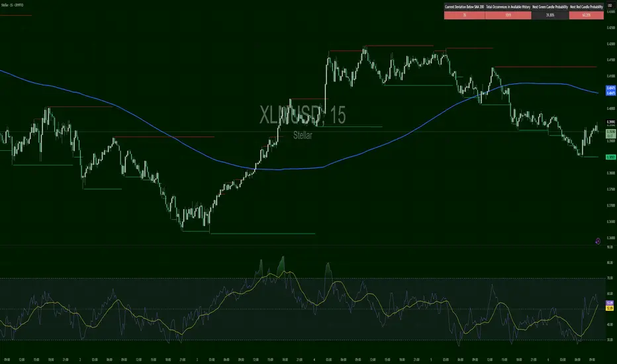Click the green candle probability value 39.80%

550,15
